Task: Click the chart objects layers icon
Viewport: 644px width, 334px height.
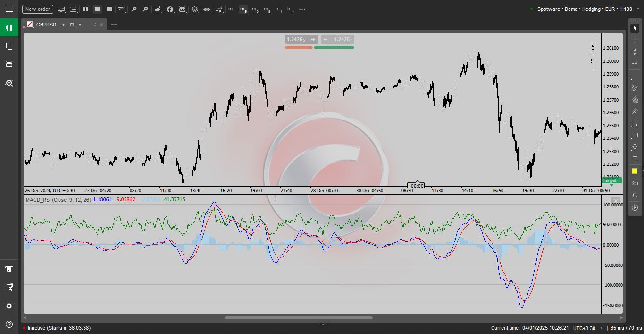Action: 195,9
